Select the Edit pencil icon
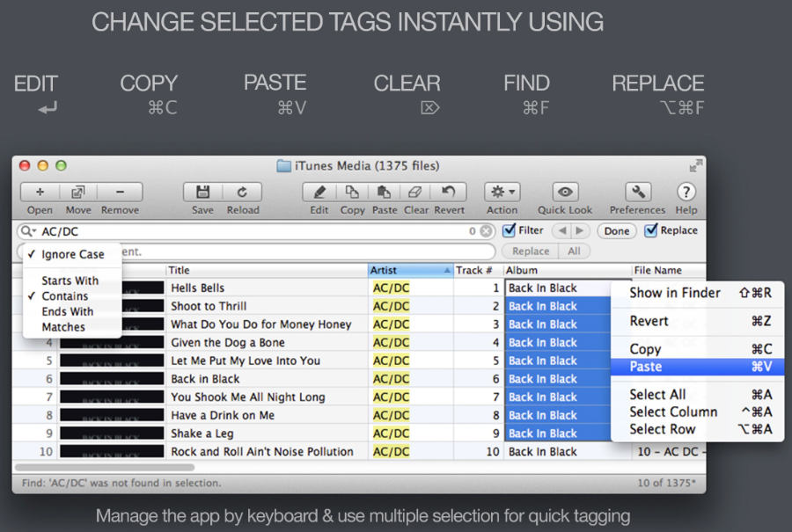 pyautogui.click(x=319, y=192)
